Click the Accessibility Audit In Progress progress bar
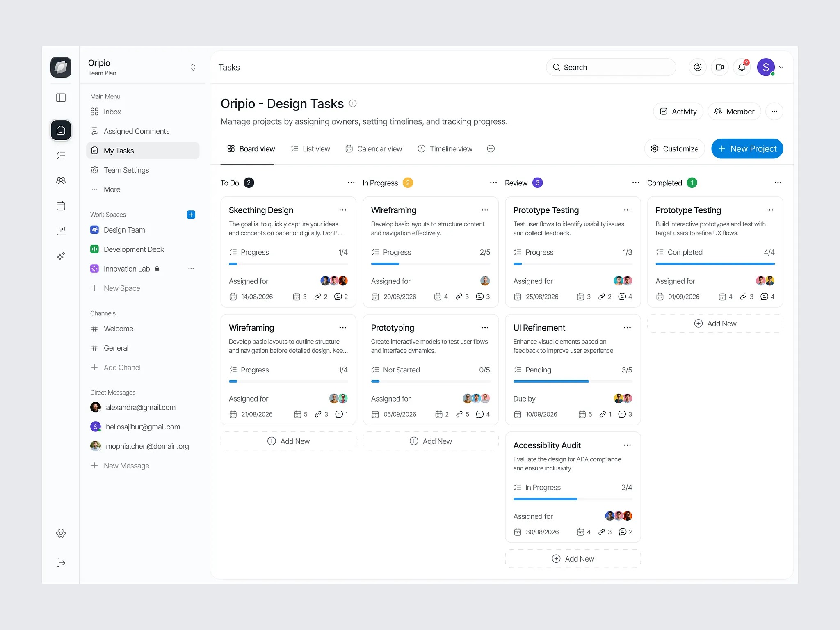The height and width of the screenshot is (630, 840). [x=573, y=499]
